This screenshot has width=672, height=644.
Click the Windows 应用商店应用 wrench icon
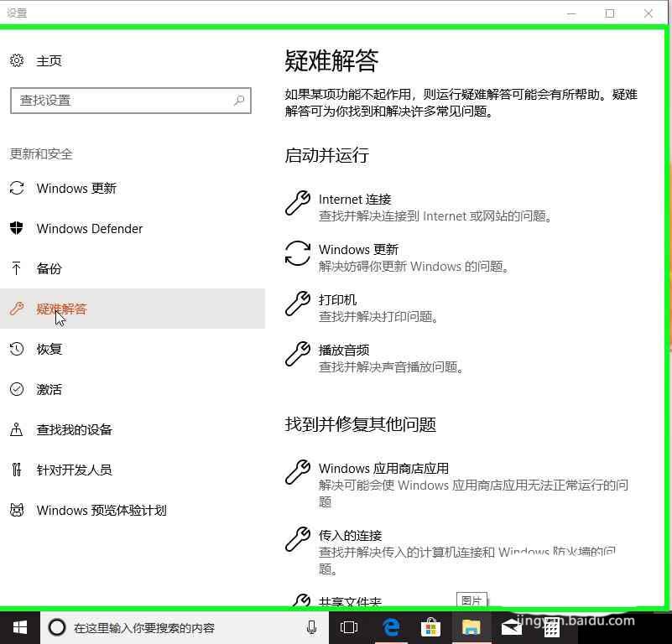click(298, 471)
